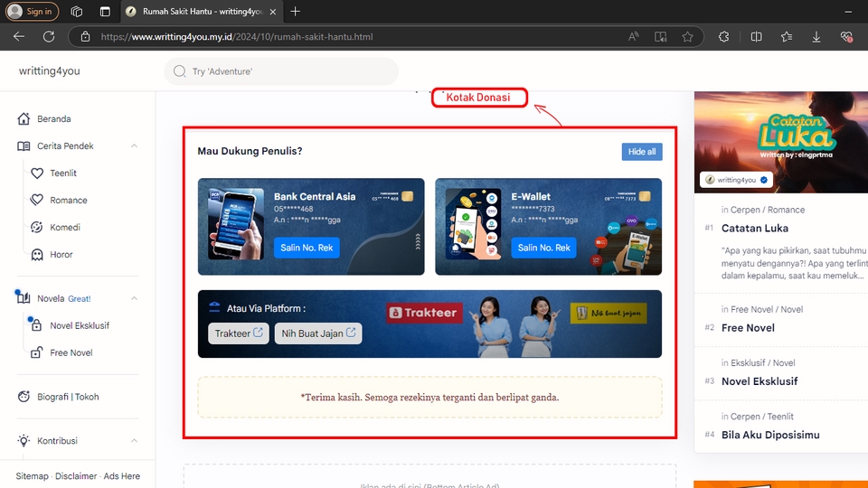The image size is (868, 488).
Task: Click the search magnifier icon
Action: pyautogui.click(x=179, y=71)
